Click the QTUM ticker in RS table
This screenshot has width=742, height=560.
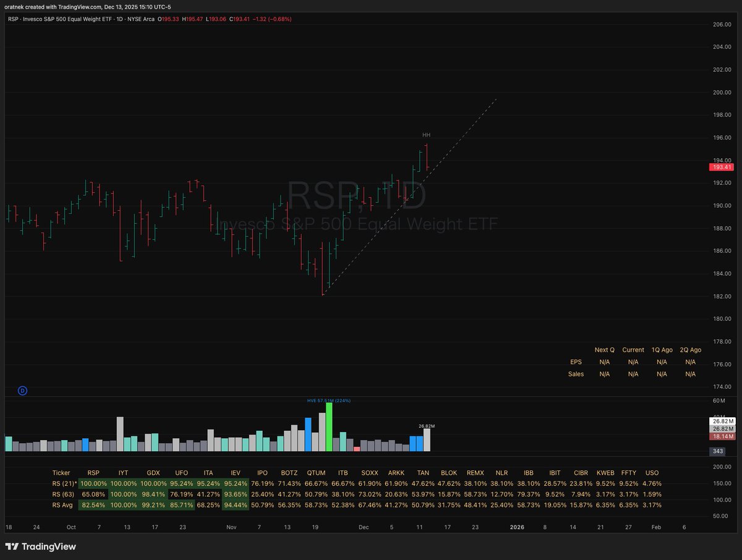pos(316,472)
